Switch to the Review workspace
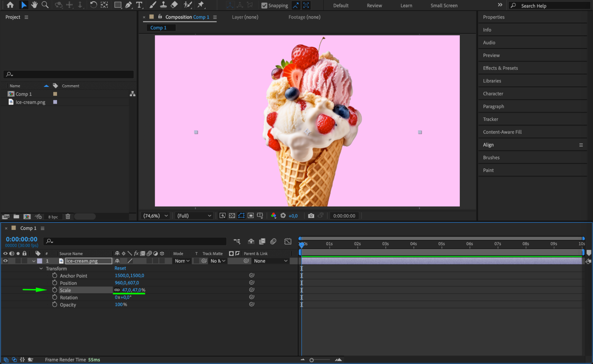The width and height of the screenshot is (593, 364). [x=374, y=5]
